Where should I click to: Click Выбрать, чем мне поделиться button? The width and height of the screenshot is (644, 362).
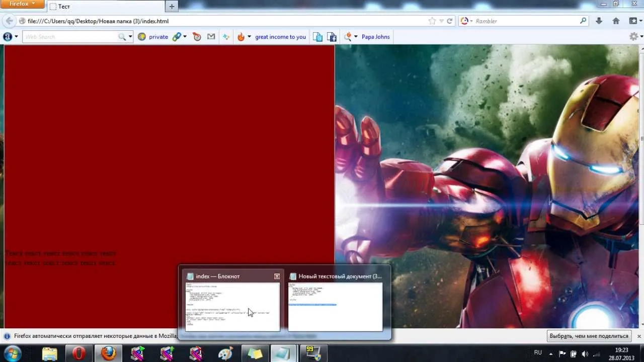tap(589, 336)
